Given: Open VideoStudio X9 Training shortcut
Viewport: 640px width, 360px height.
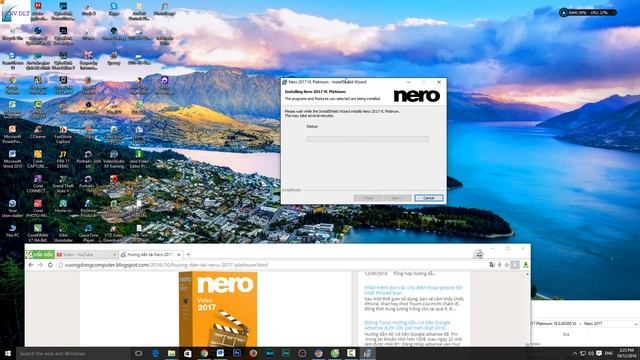Looking at the screenshot, I should pyautogui.click(x=113, y=159).
